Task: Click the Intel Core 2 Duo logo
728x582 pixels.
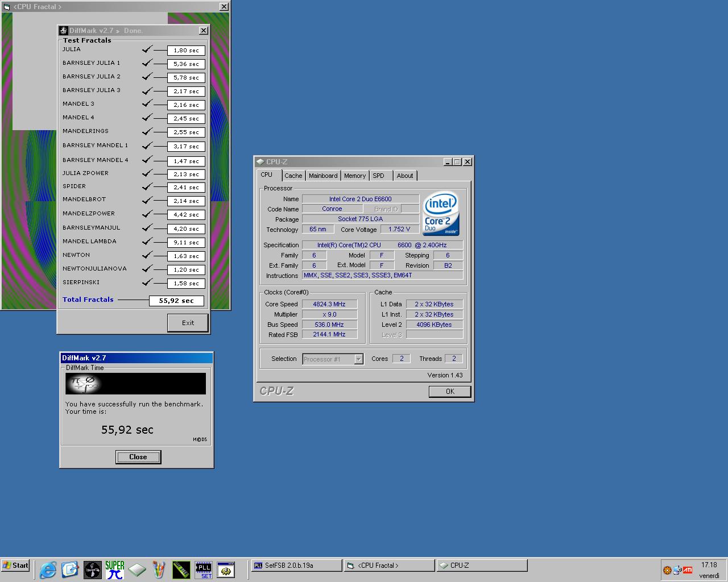Action: (x=441, y=213)
